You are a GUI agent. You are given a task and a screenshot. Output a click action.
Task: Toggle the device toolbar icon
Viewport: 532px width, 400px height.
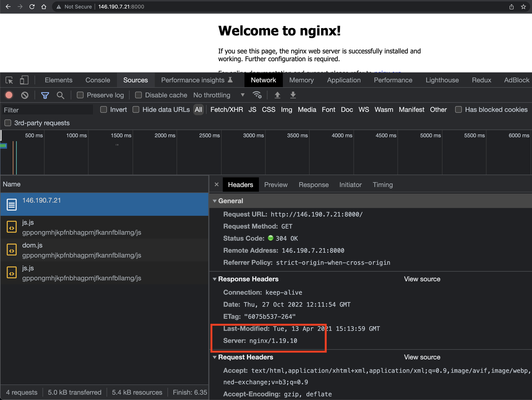click(24, 80)
